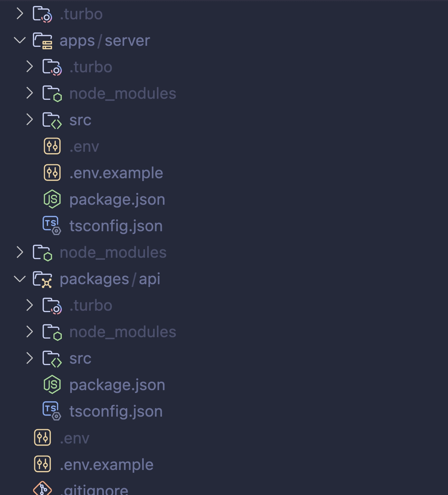The width and height of the screenshot is (448, 495).
Task: Click the root node_modules folder icon
Action: (x=42, y=253)
